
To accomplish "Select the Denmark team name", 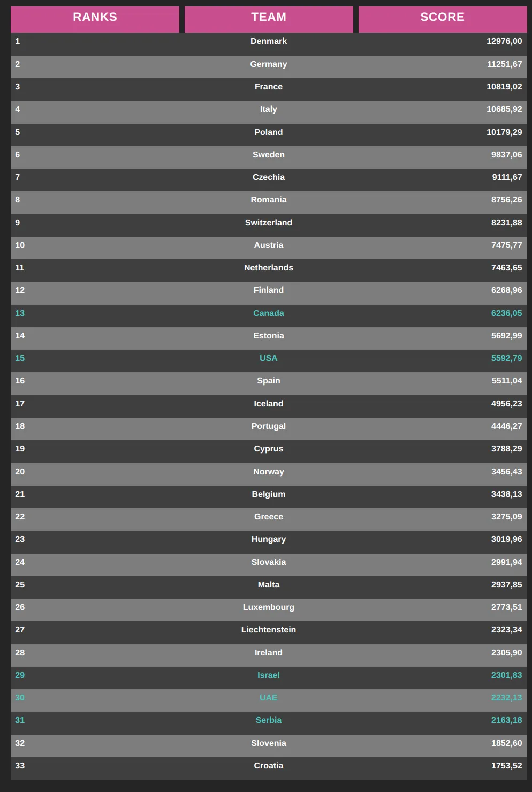I will click(x=269, y=41).
